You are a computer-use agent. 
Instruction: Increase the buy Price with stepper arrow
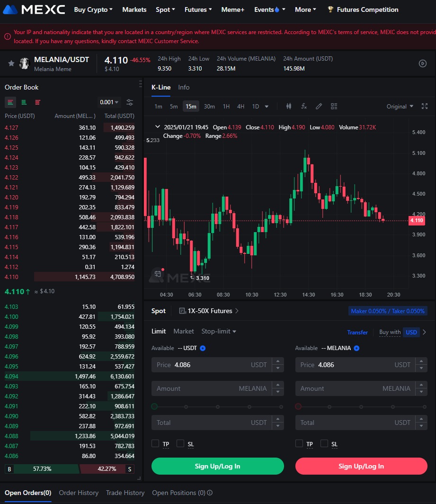pyautogui.click(x=278, y=361)
